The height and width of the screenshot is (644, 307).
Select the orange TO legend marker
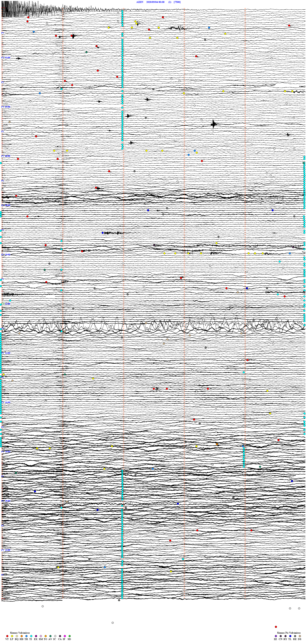click(46, 636)
